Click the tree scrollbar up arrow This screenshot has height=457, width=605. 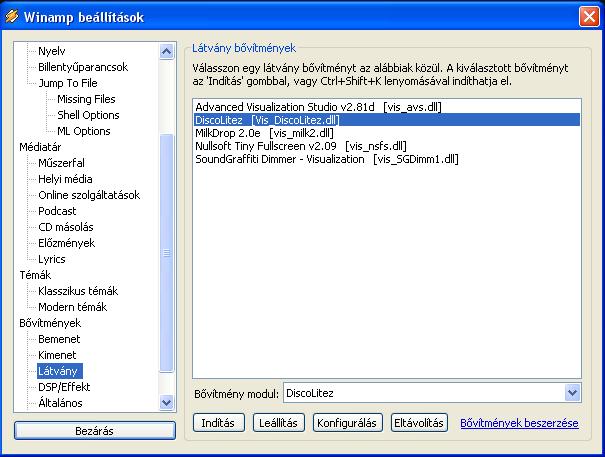click(x=167, y=51)
